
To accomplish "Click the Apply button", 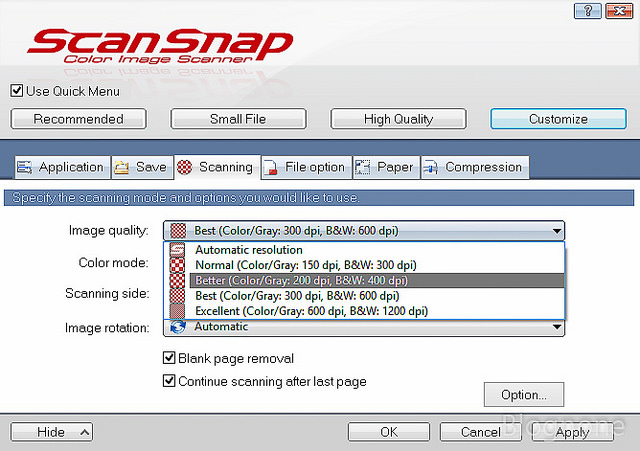I will pos(573,432).
